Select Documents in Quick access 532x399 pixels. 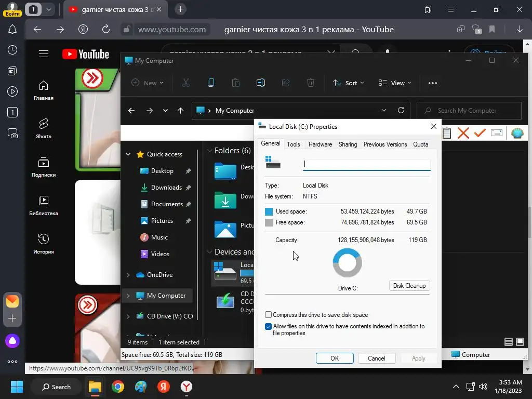click(x=167, y=204)
